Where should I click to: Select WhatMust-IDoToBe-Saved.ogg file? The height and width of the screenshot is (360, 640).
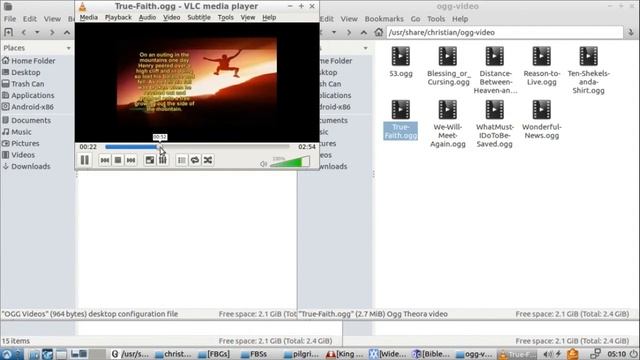495,124
